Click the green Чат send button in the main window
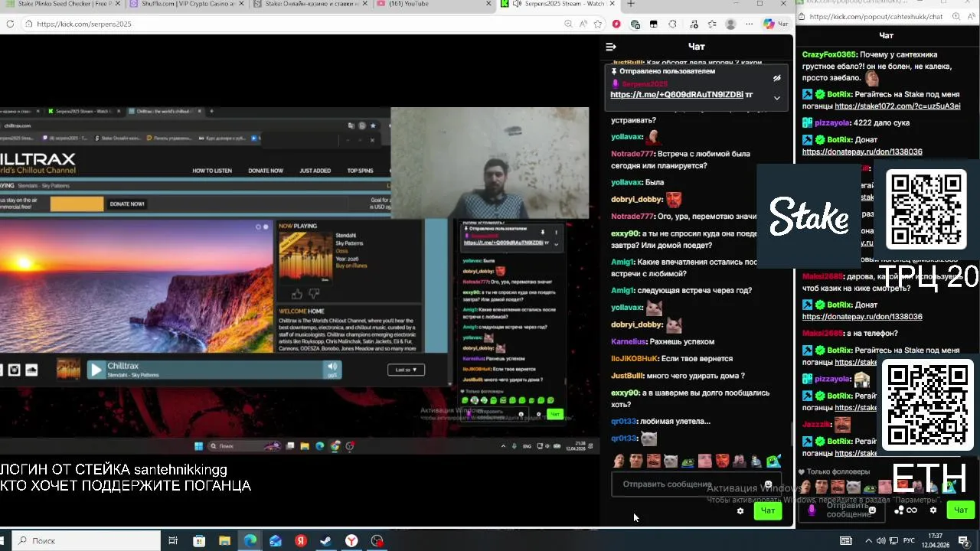Viewport: 980px width, 551px height. (x=768, y=510)
